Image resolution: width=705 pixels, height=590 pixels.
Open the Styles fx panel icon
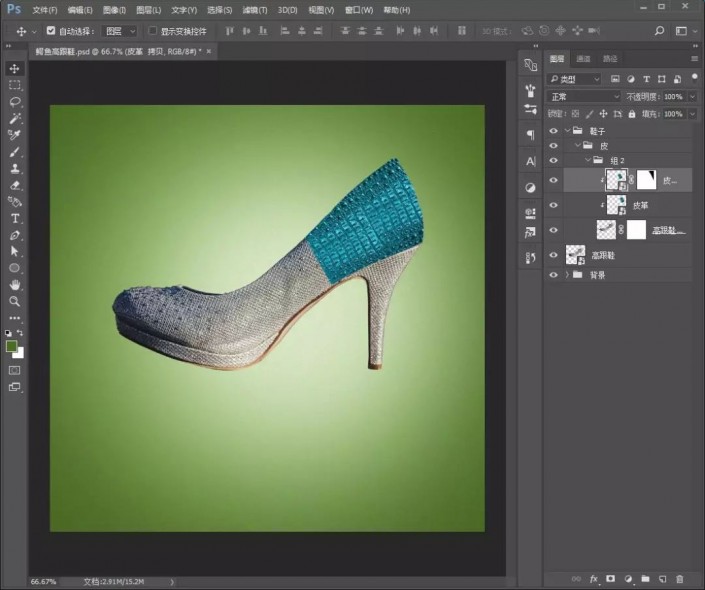coord(531,232)
